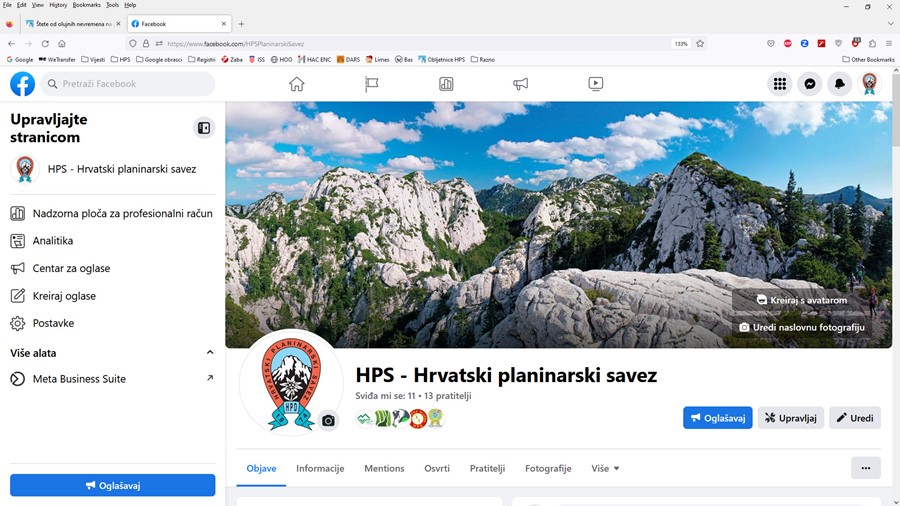Select HPS - Hrvatski planinarski savez in sidebar
Screen dimensions: 900x506
coord(112,169)
